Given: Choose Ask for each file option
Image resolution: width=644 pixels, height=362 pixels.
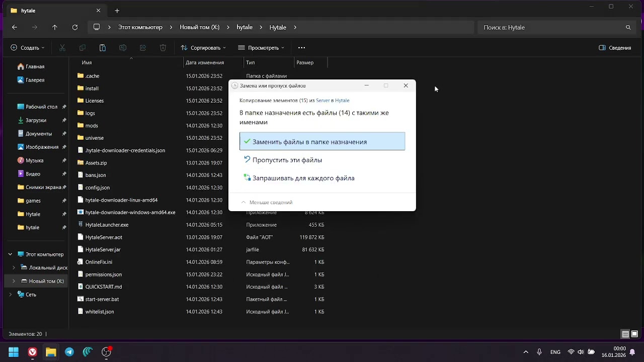Looking at the screenshot, I should (322, 178).
